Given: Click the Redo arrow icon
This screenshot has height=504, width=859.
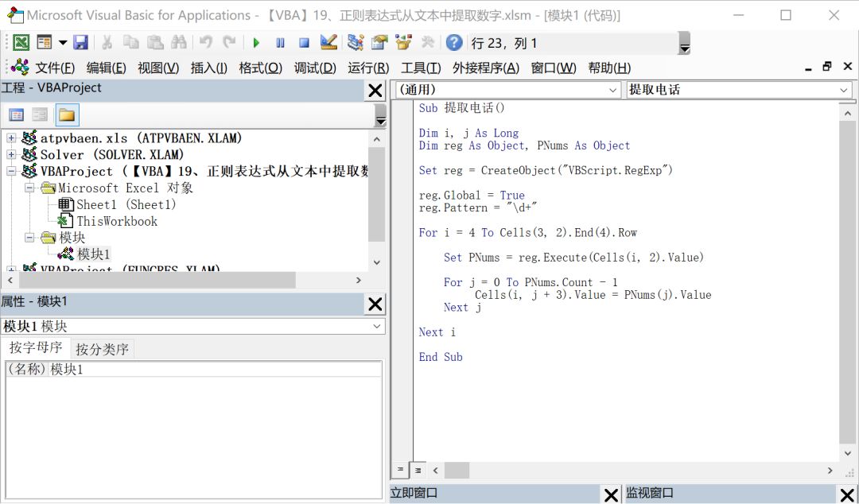Looking at the screenshot, I should [229, 43].
